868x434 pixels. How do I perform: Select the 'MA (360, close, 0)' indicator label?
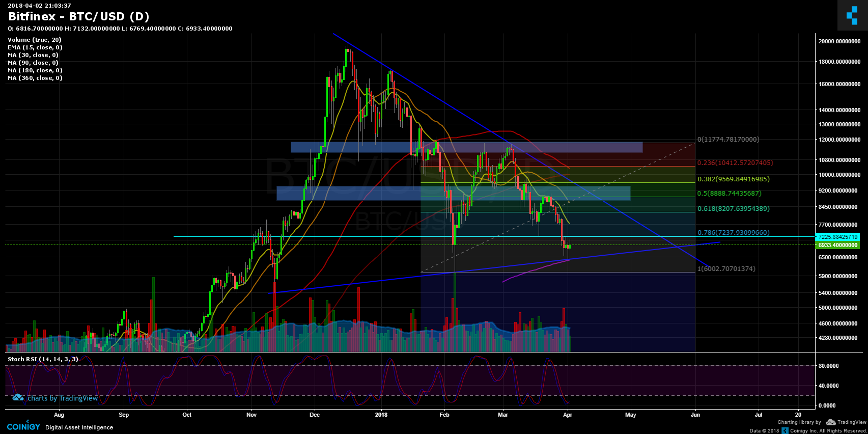[x=35, y=78]
